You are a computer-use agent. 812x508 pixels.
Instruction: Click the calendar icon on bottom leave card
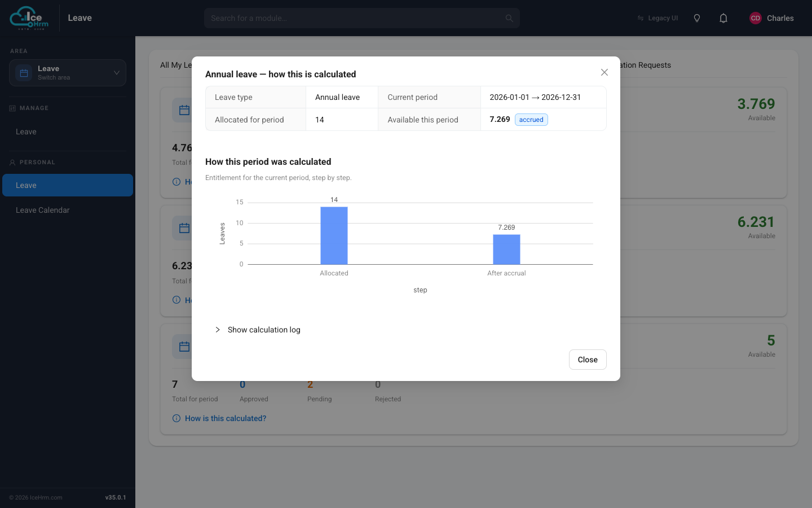tap(184, 347)
